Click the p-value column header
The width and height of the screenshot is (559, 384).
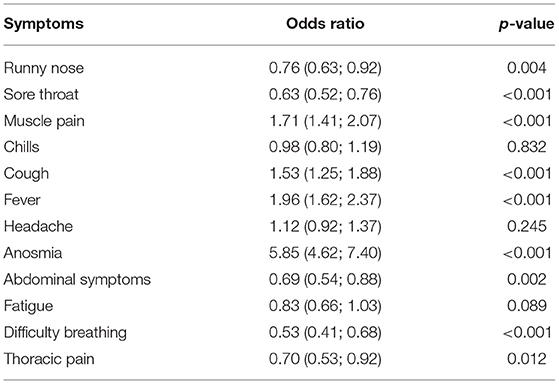[x=526, y=24]
